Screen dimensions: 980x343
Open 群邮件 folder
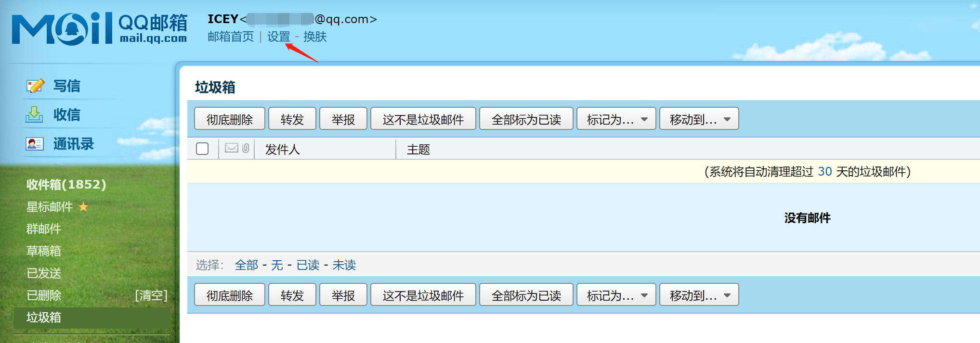tap(44, 229)
